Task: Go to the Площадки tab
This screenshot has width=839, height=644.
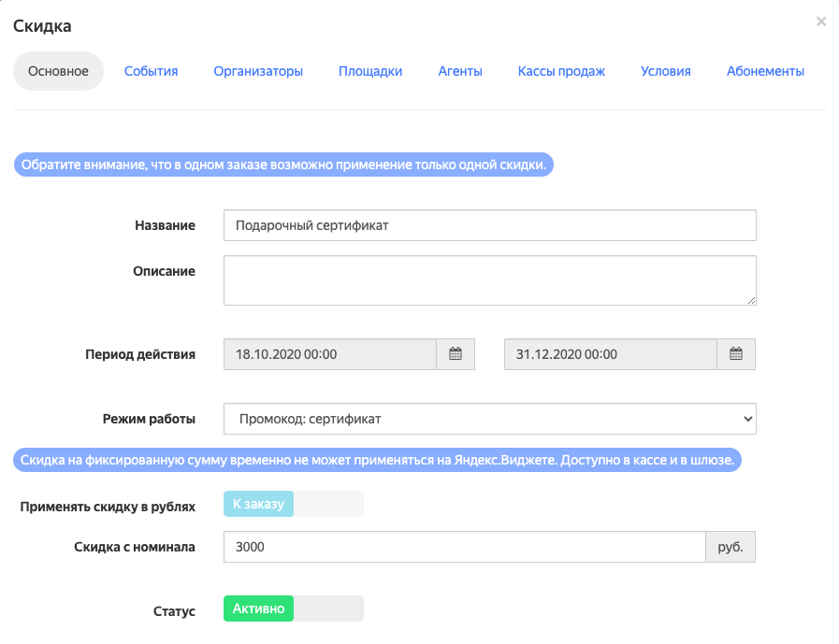Action: point(370,71)
